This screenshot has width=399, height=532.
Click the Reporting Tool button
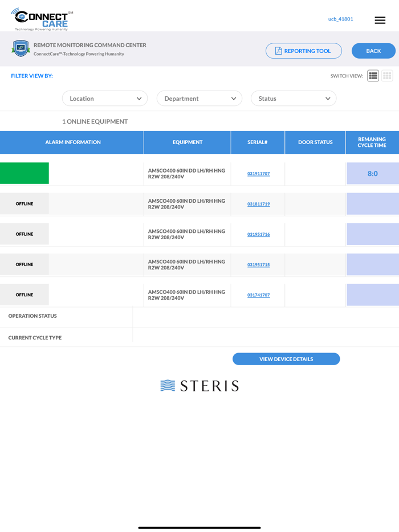[x=304, y=51]
